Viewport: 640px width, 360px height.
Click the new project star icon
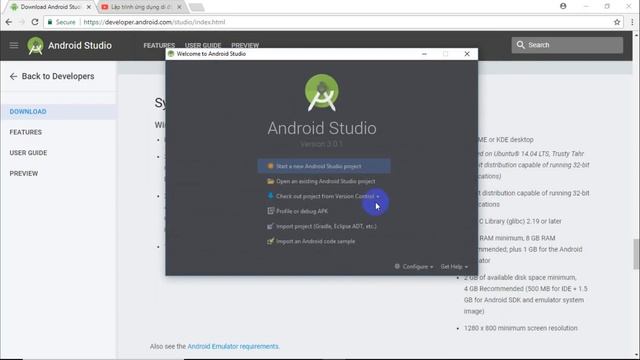click(270, 166)
